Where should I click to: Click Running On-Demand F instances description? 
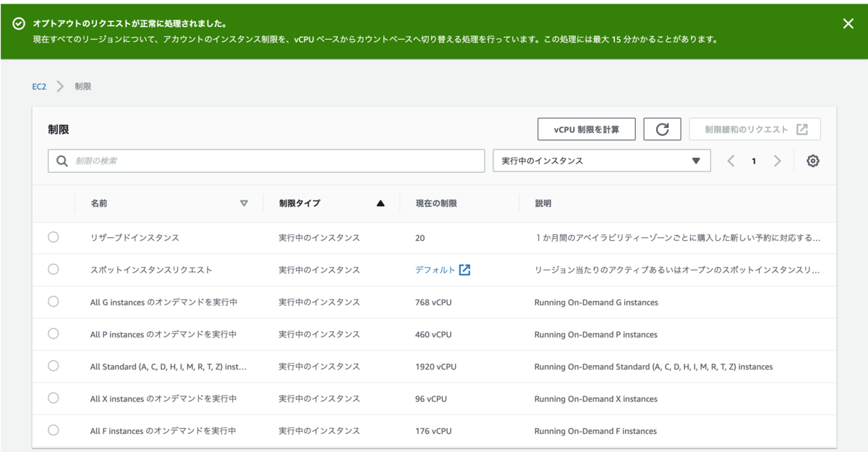(x=595, y=431)
